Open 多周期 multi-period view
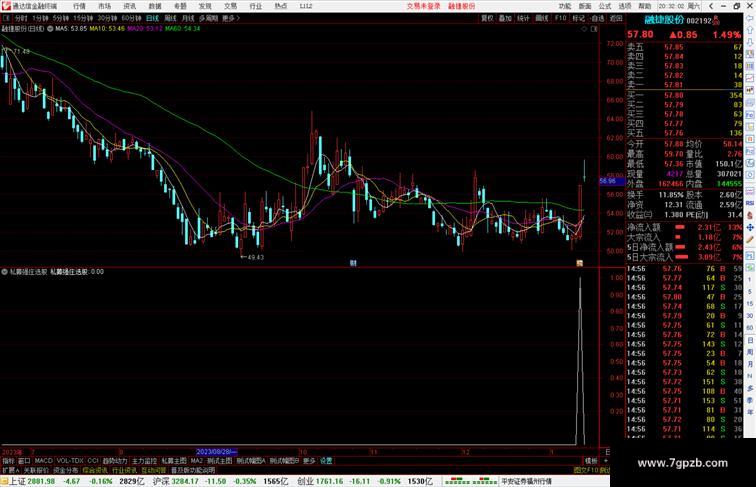Screen dimensions: 756x487 [x=208, y=18]
